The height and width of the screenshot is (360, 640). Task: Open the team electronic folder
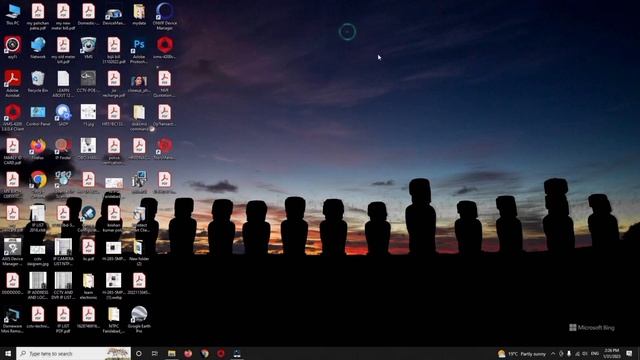point(89,286)
